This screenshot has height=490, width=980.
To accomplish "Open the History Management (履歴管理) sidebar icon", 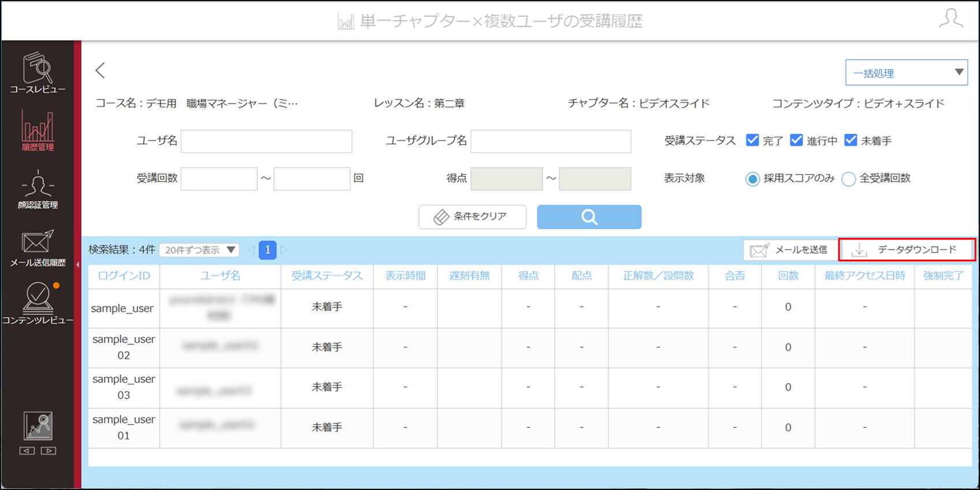I will coord(38,130).
